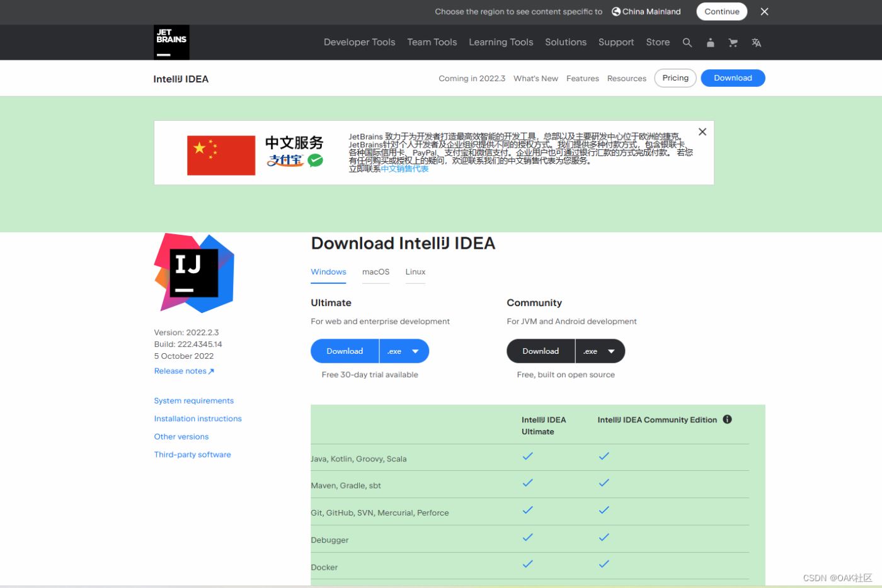Open the site search magnifier icon
The width and height of the screenshot is (882, 588).
pos(687,43)
